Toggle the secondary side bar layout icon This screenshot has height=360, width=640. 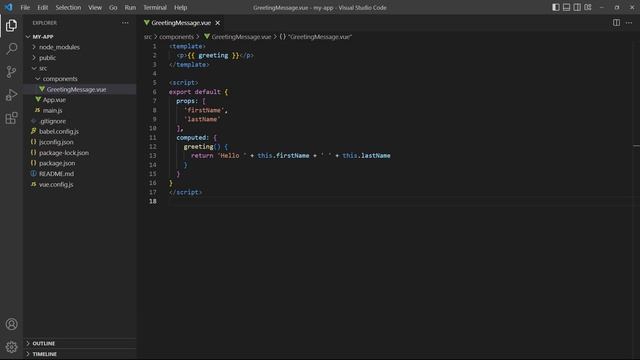click(x=577, y=7)
